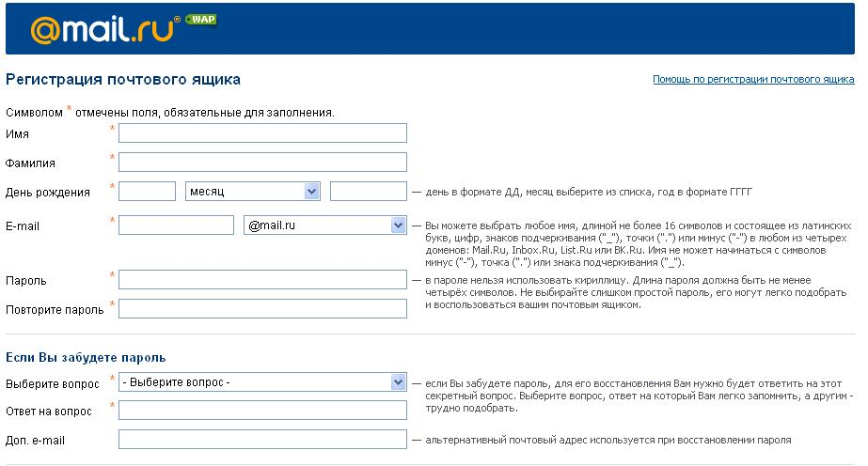
Task: Click the heading Регистрация почтового ящика
Action: [123, 80]
